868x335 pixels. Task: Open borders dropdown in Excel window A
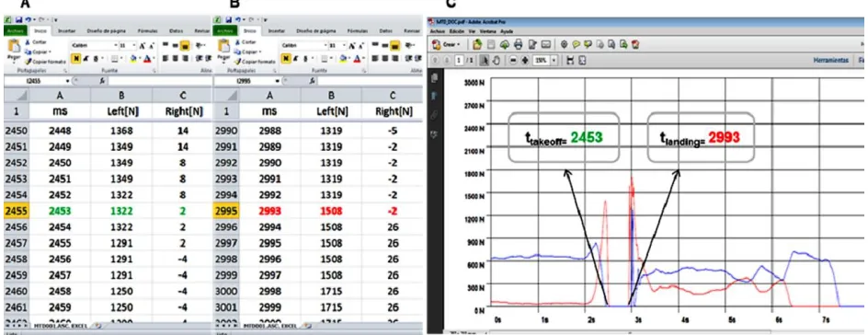[x=121, y=58]
